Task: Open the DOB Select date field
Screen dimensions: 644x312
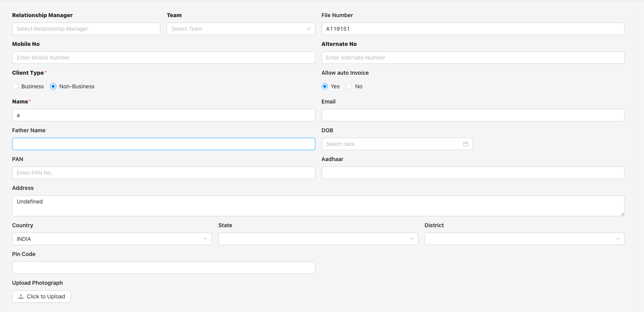Action: [397, 144]
